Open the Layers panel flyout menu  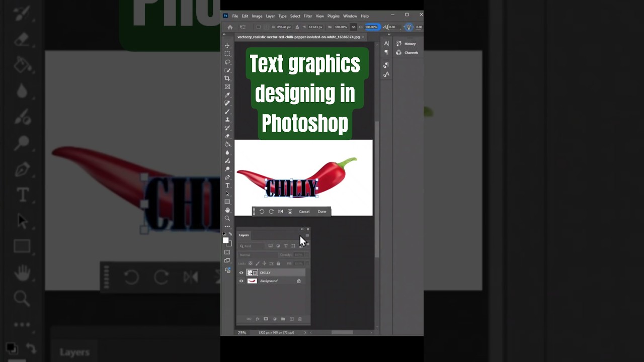(307, 235)
